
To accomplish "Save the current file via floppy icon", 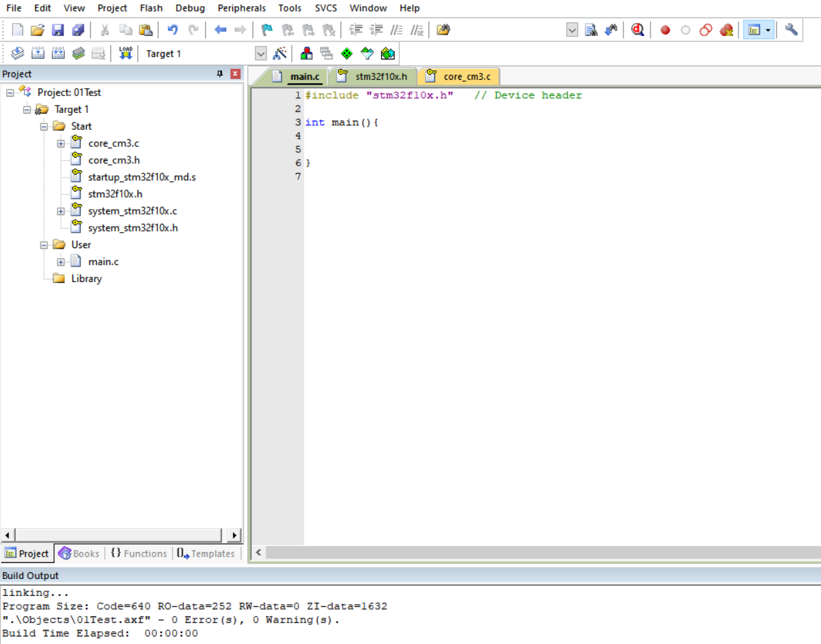I will coord(58,30).
